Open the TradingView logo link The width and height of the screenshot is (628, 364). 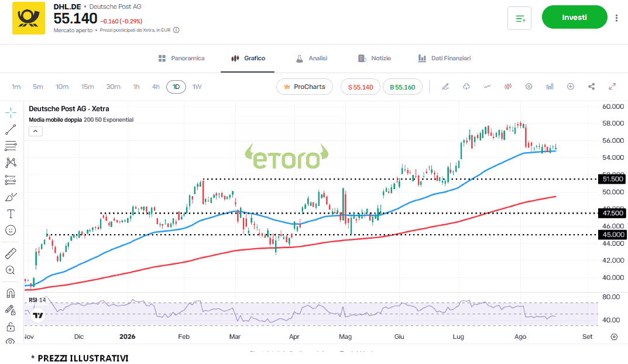38,315
